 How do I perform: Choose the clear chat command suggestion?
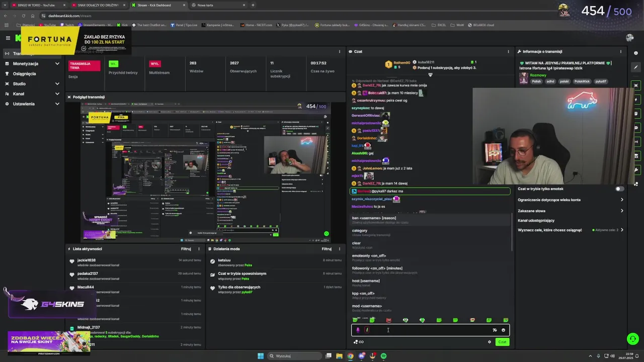(x=430, y=245)
